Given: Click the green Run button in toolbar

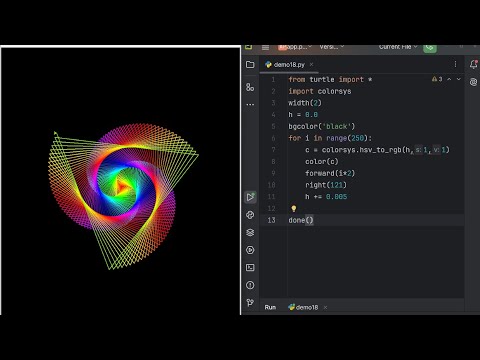Looking at the screenshot, I should click(430, 48).
